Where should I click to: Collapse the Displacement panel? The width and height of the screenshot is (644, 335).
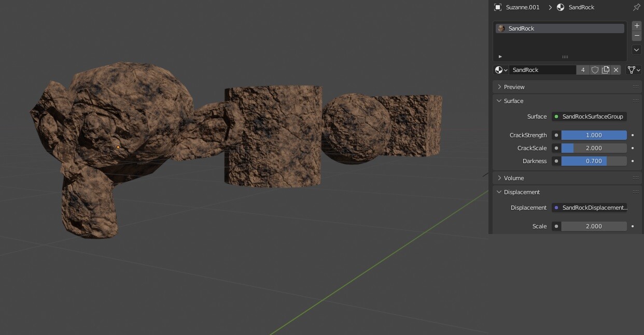click(522, 192)
